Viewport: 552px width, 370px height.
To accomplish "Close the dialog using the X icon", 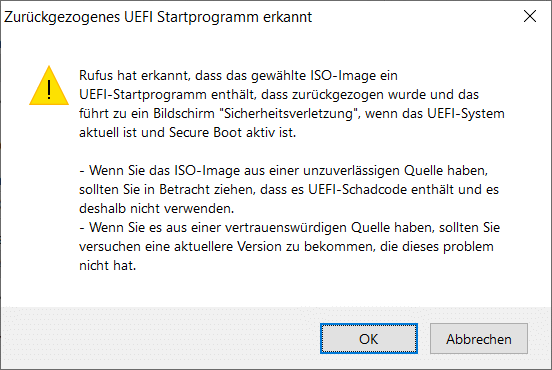I will coord(530,16).
